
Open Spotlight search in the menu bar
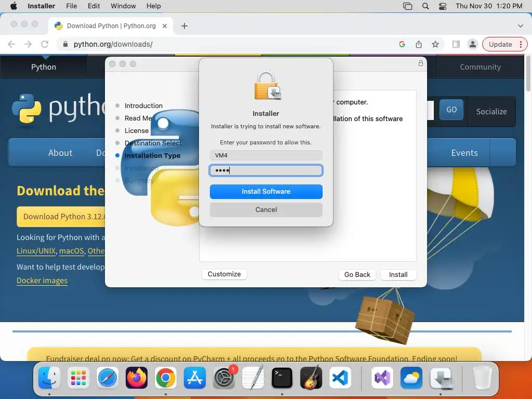click(425, 6)
